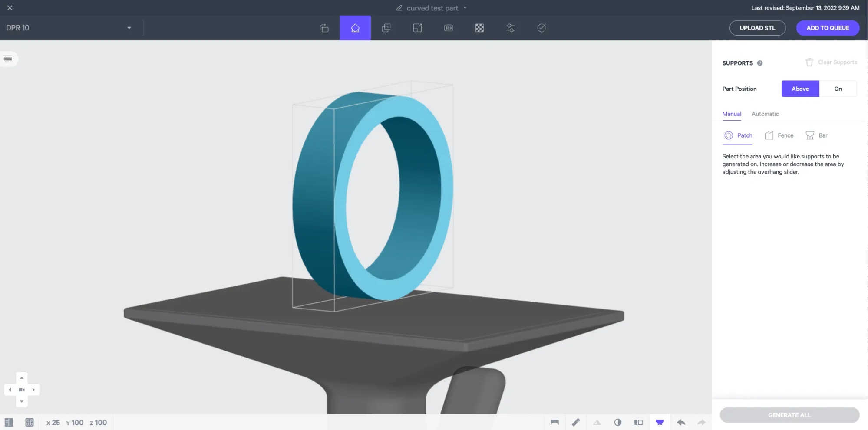Image resolution: width=868 pixels, height=430 pixels.
Task: Pan view up with the up arrow
Action: tap(22, 378)
